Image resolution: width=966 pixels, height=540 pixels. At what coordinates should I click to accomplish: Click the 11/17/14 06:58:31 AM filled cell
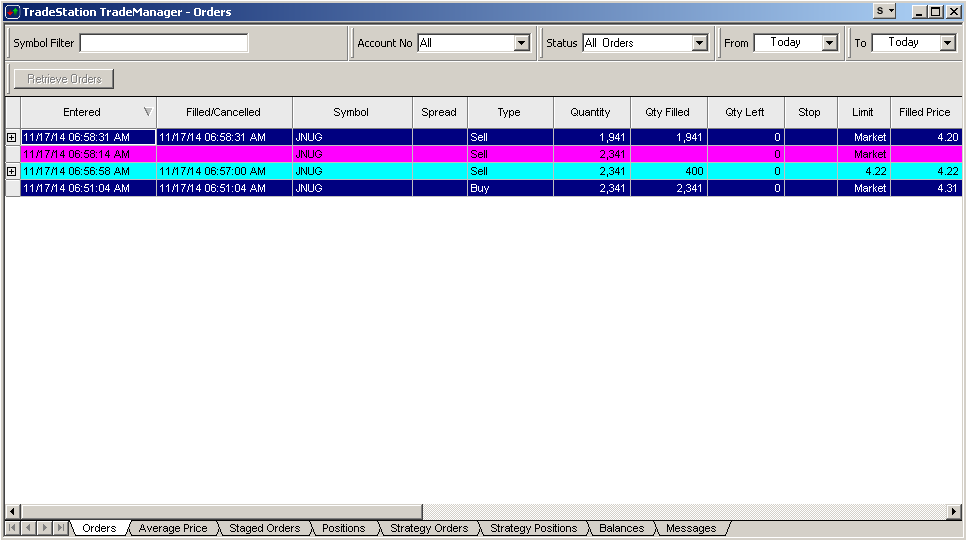[225, 137]
